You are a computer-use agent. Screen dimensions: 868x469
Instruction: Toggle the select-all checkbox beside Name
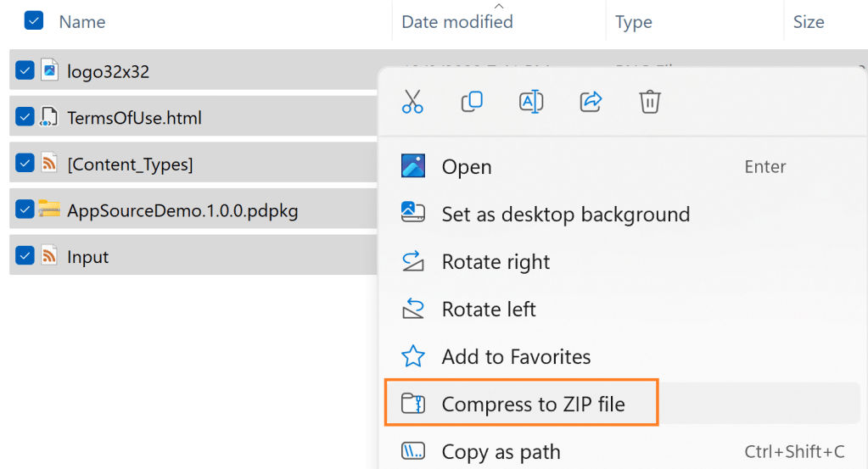[34, 21]
